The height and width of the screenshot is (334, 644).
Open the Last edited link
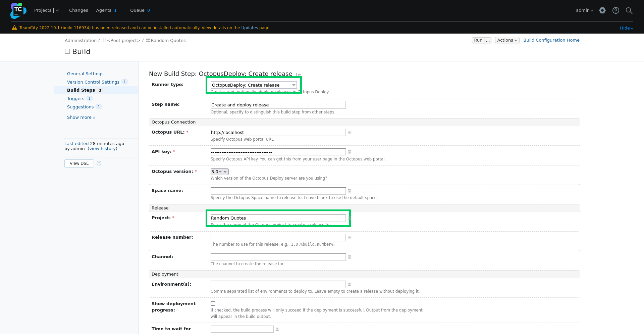click(76, 144)
